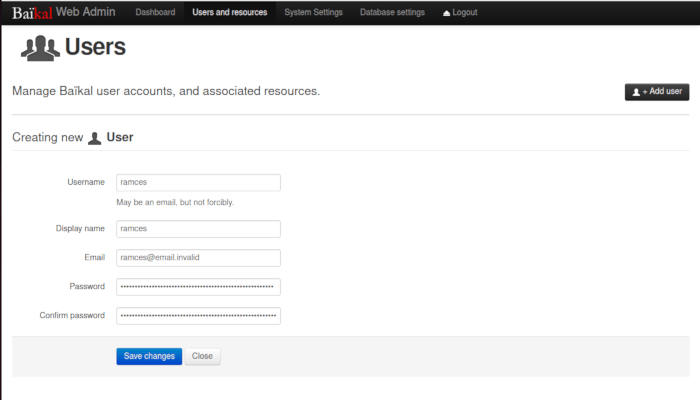Select the Email input with ramces@email.invalid
The image size is (700, 400).
pyautogui.click(x=198, y=258)
